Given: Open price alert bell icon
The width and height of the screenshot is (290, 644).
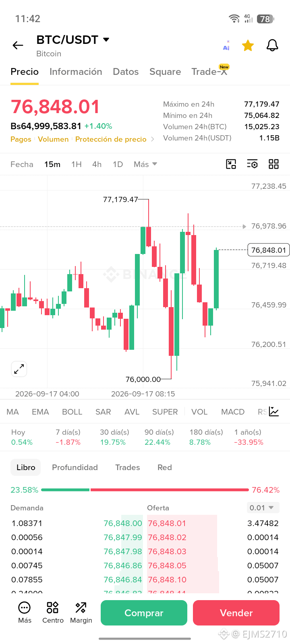Looking at the screenshot, I should coord(273,45).
